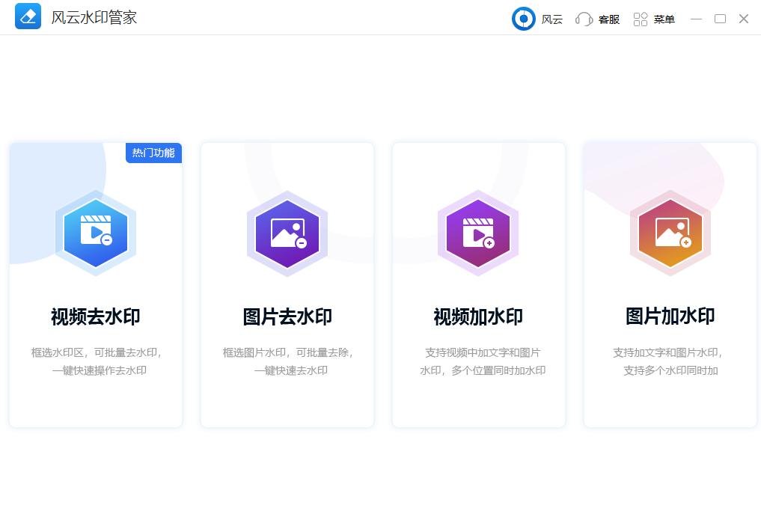Click the 风云 account menu entry
Image resolution: width=761 pixels, height=532 pixels.
click(x=552, y=19)
